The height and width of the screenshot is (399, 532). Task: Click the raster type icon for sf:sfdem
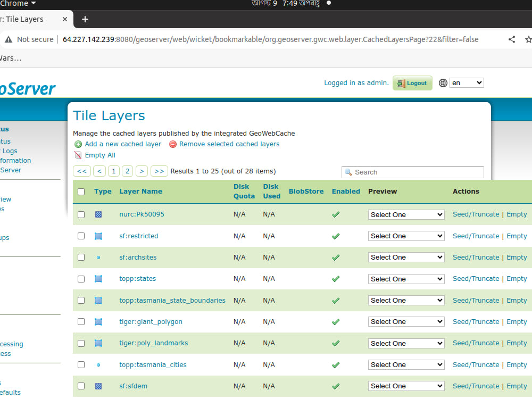[x=98, y=386]
